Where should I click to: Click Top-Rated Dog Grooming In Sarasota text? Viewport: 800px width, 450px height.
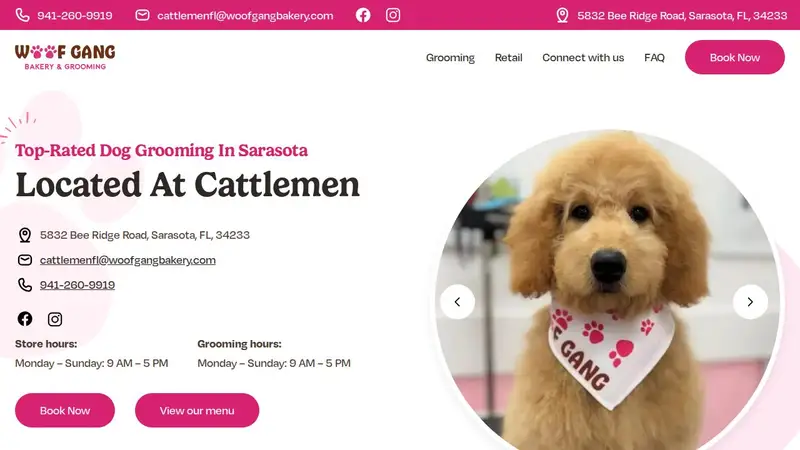pos(161,151)
